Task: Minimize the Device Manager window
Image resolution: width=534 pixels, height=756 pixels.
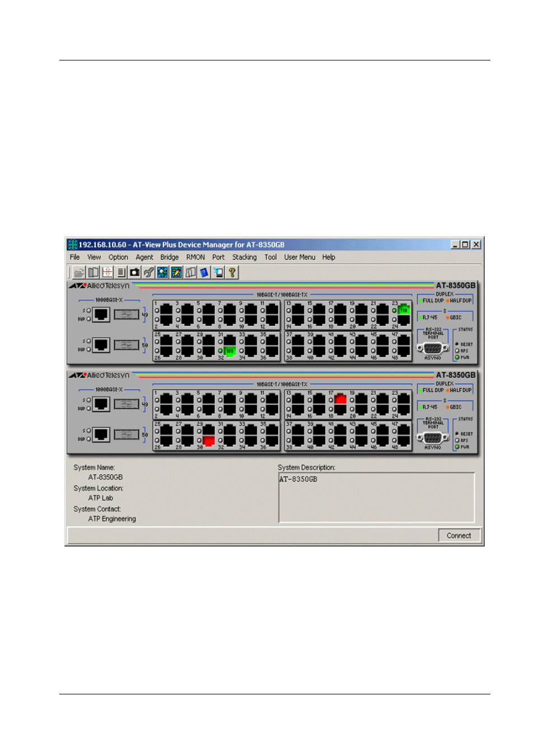Action: click(x=456, y=245)
